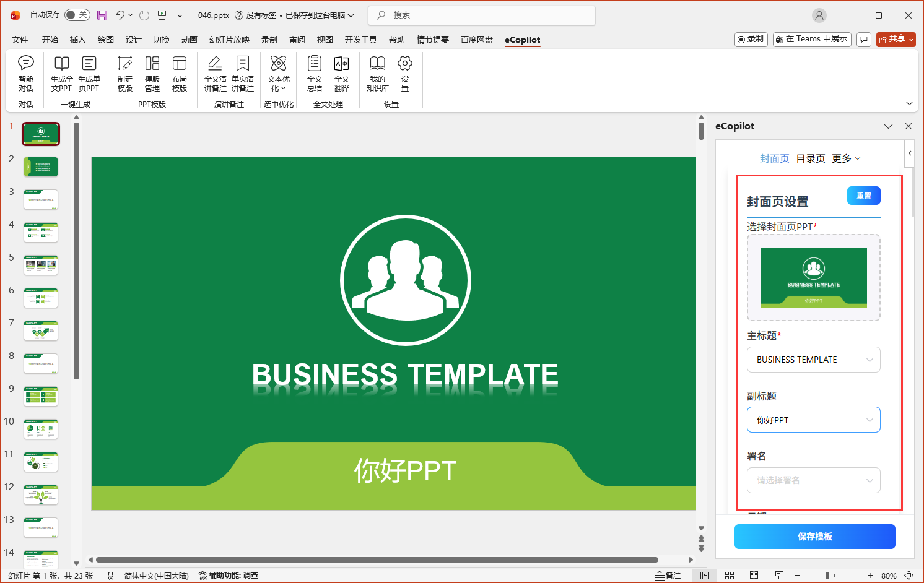Select the 目录页 tab in eCopilot panel
Image resolution: width=924 pixels, height=583 pixels.
[810, 158]
